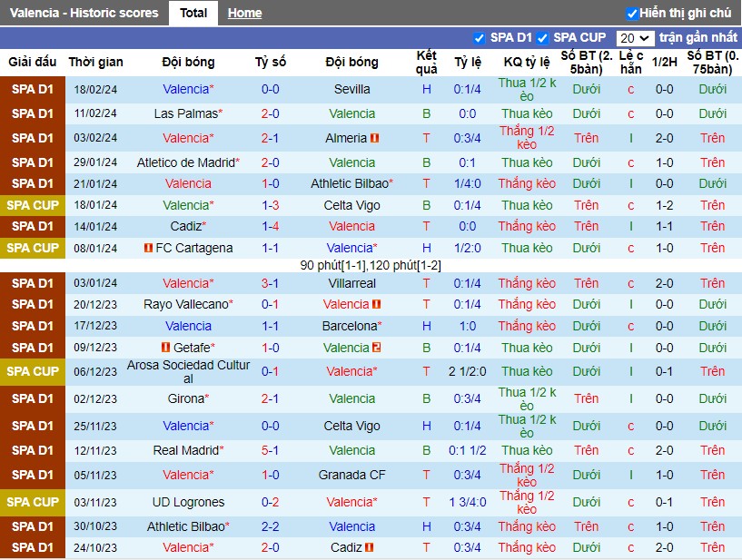The width and height of the screenshot is (742, 560).
Task: Click the red card icon beside Almeria
Action: click(x=375, y=138)
